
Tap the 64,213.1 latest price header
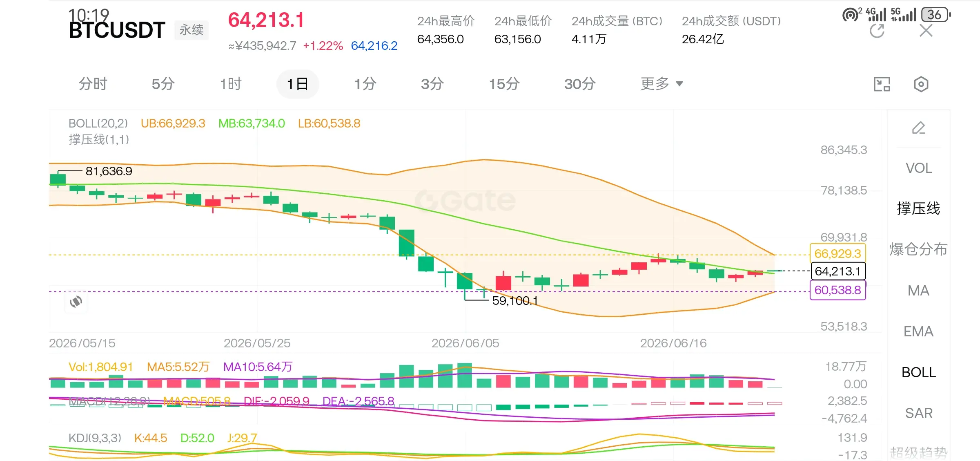coord(266,20)
